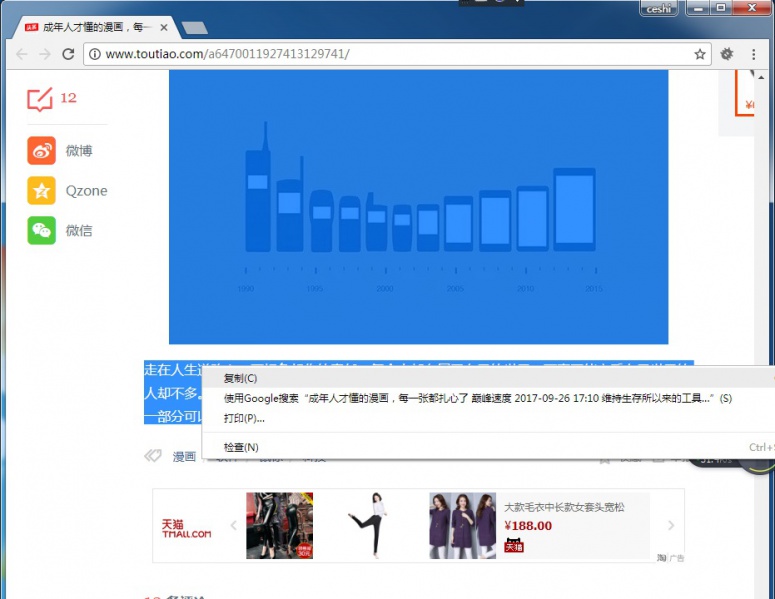Open product title 大款毛衣中长款女套头宽松
775x599 pixels.
pos(564,507)
